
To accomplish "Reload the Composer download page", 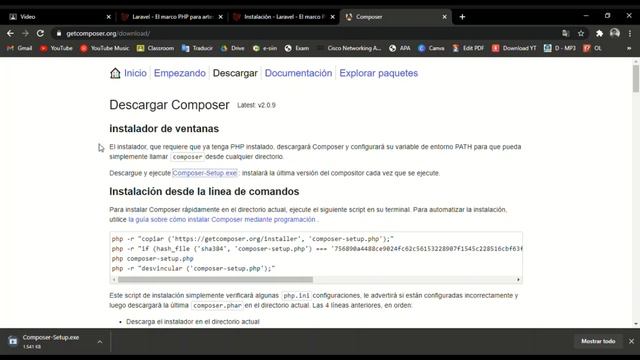I will (40, 33).
